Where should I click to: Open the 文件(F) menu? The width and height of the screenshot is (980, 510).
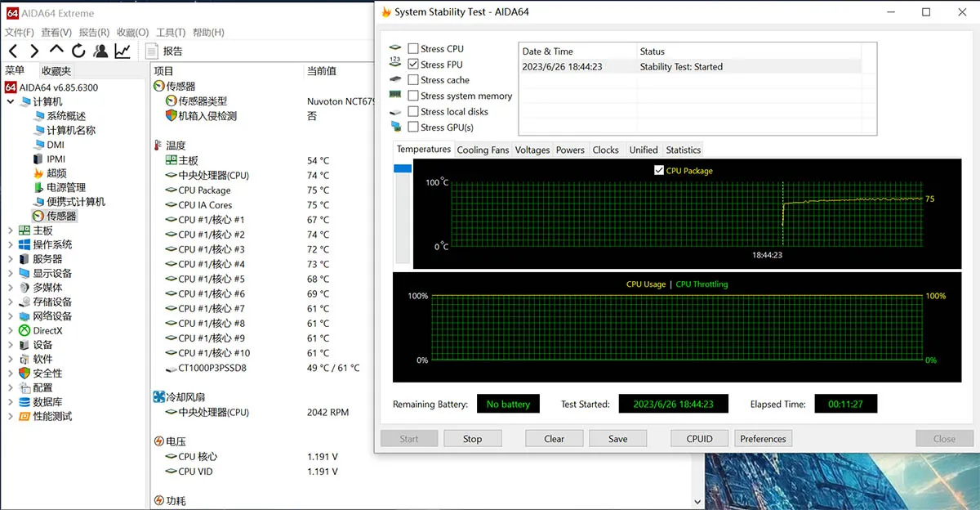[20, 33]
